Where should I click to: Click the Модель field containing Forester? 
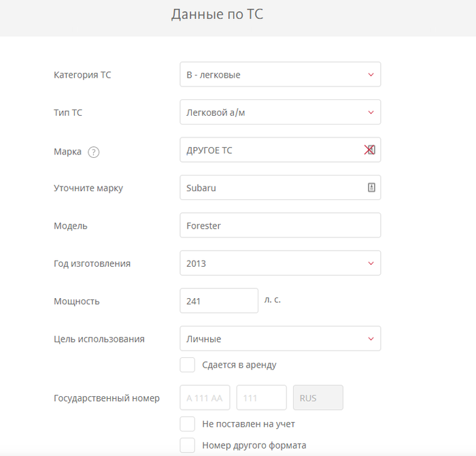click(x=279, y=226)
